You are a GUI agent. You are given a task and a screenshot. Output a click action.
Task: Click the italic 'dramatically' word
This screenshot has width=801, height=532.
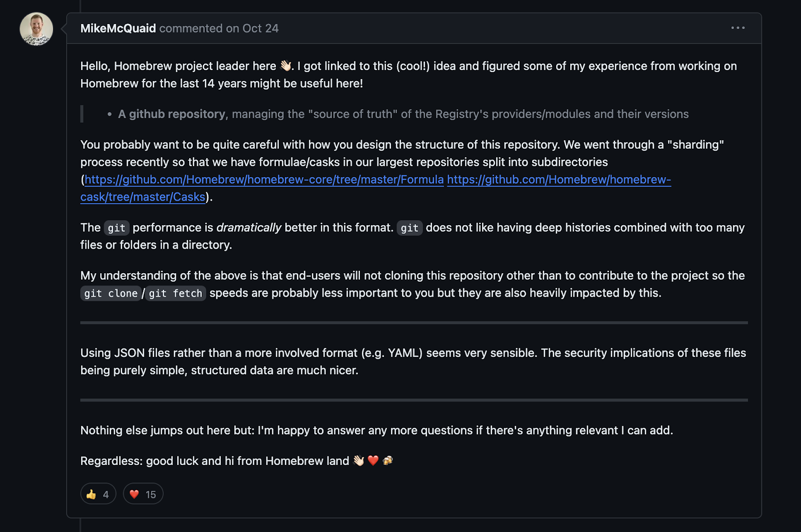click(249, 228)
